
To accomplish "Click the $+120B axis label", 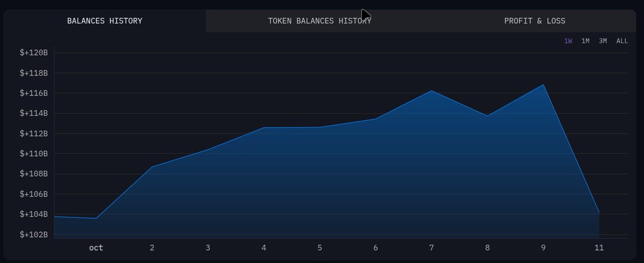I will tap(34, 53).
